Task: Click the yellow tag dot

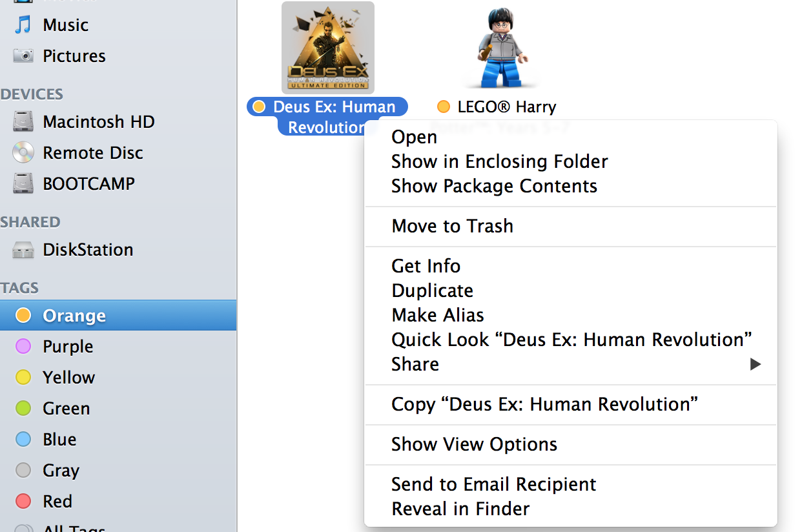Action: pyautogui.click(x=23, y=378)
